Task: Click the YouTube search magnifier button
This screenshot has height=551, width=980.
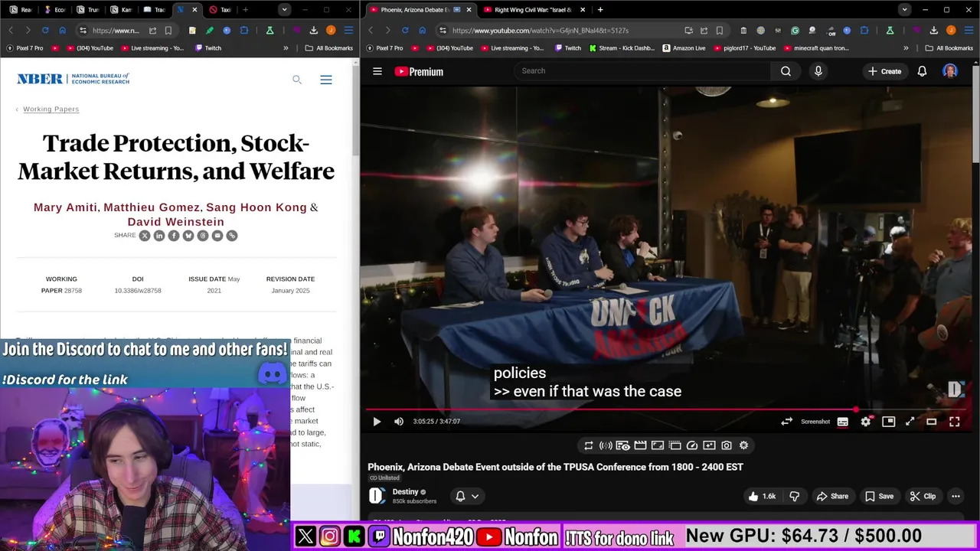Action: tap(786, 71)
